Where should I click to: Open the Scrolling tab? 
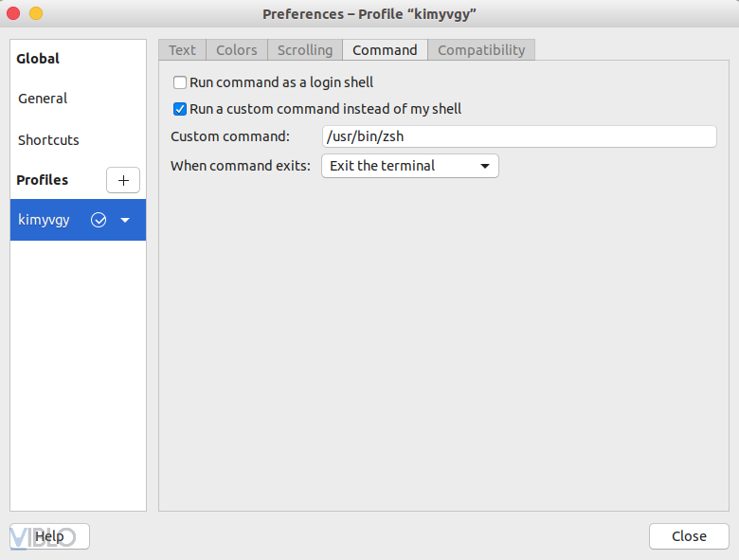tap(304, 50)
